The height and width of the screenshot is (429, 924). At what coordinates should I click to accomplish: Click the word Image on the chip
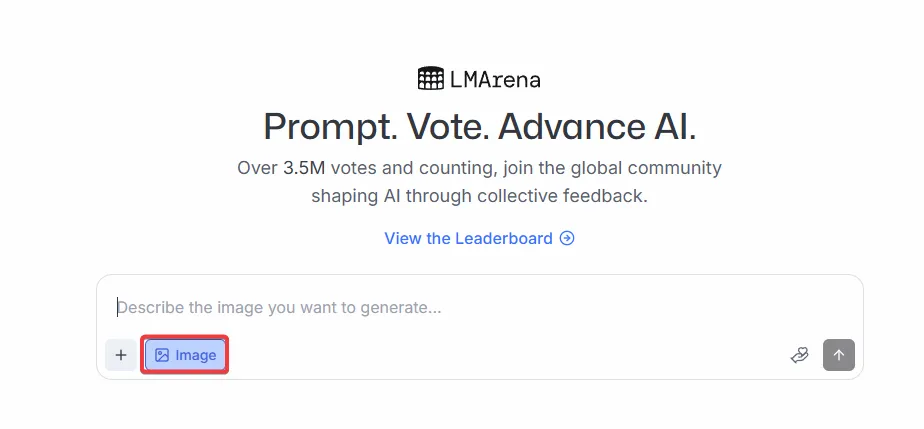(x=196, y=355)
